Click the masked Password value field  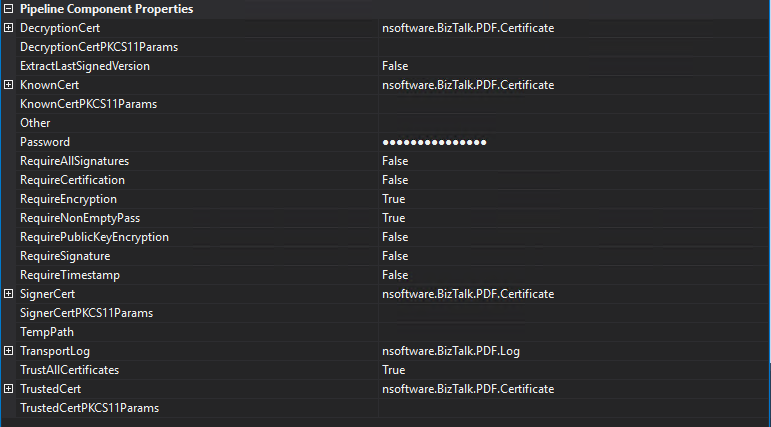coord(573,142)
